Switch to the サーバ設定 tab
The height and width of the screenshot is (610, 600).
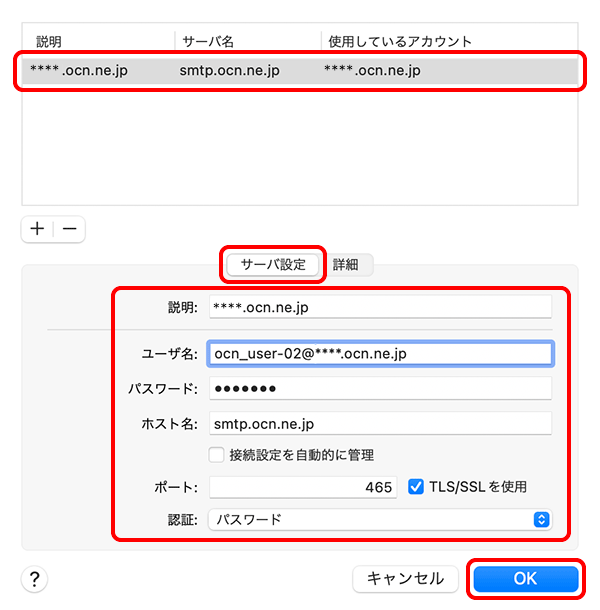click(273, 265)
